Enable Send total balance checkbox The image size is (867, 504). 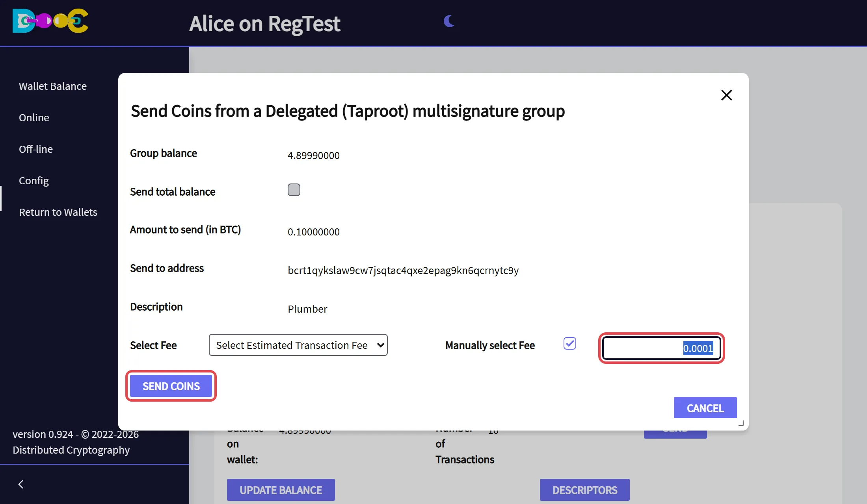point(294,190)
